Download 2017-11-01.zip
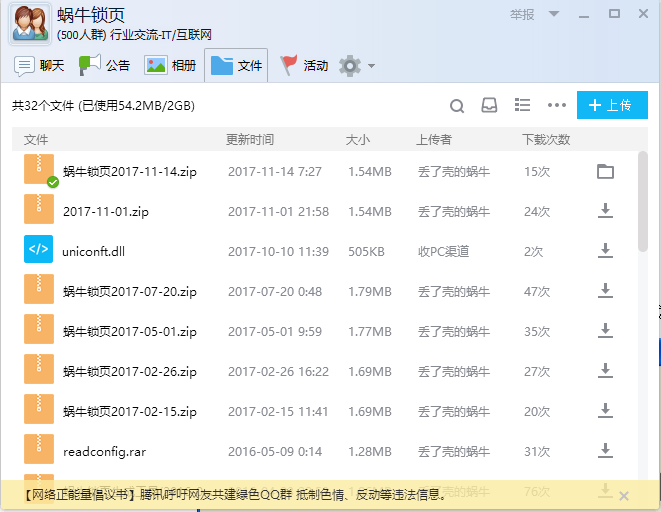The height and width of the screenshot is (512, 661). pyautogui.click(x=605, y=211)
